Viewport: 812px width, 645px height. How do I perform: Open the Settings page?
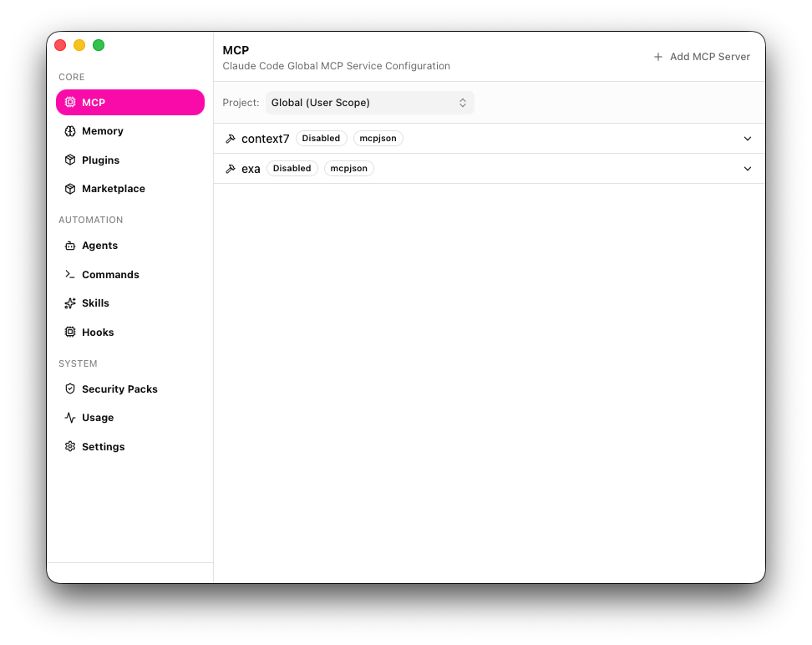pyautogui.click(x=130, y=446)
